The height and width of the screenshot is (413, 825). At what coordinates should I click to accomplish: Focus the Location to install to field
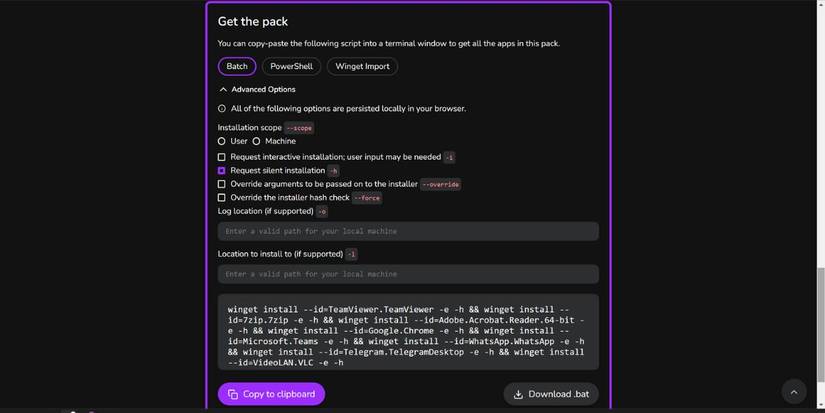pos(408,274)
